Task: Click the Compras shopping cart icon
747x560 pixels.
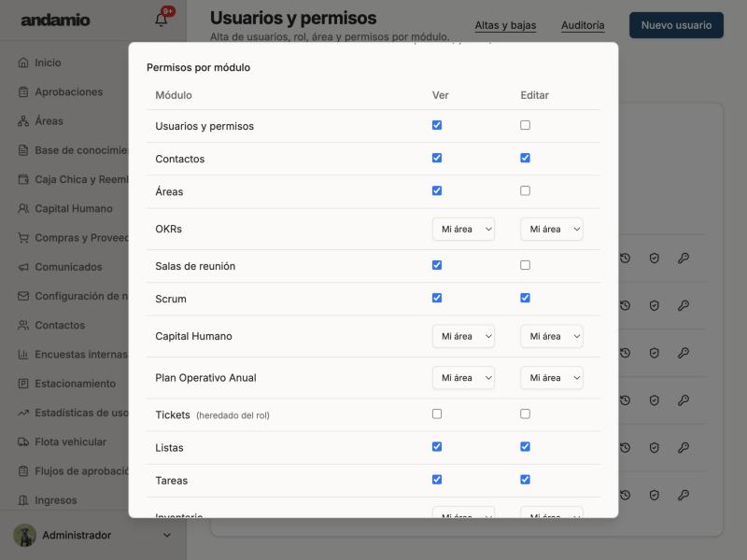Action: click(x=22, y=238)
